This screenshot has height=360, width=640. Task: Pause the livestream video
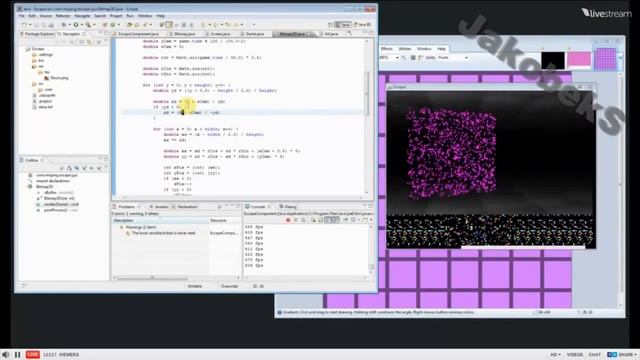tap(18, 354)
